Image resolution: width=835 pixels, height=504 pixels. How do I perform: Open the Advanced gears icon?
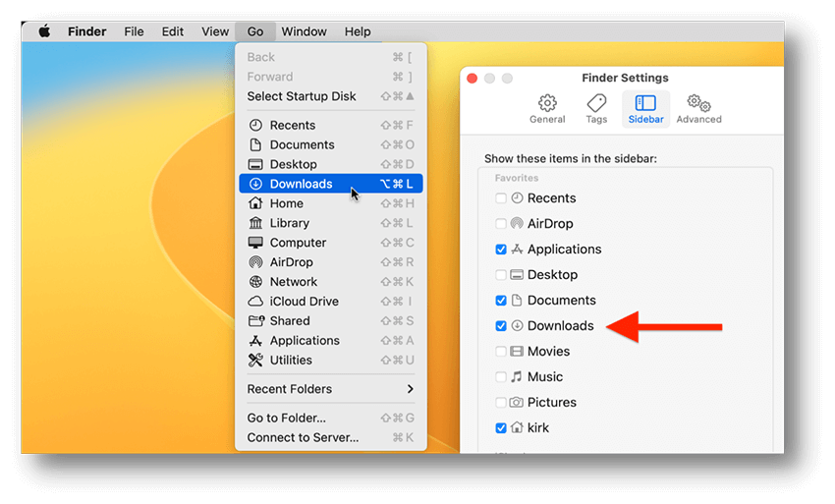click(698, 103)
